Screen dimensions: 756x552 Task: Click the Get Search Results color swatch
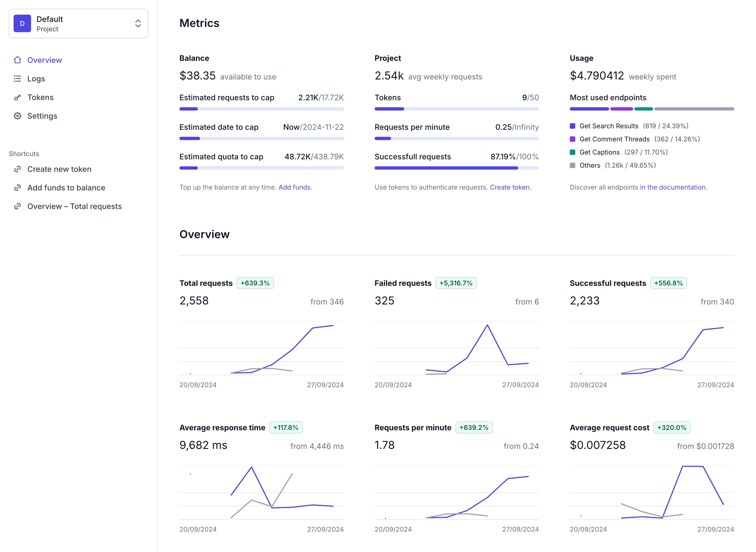tap(573, 126)
